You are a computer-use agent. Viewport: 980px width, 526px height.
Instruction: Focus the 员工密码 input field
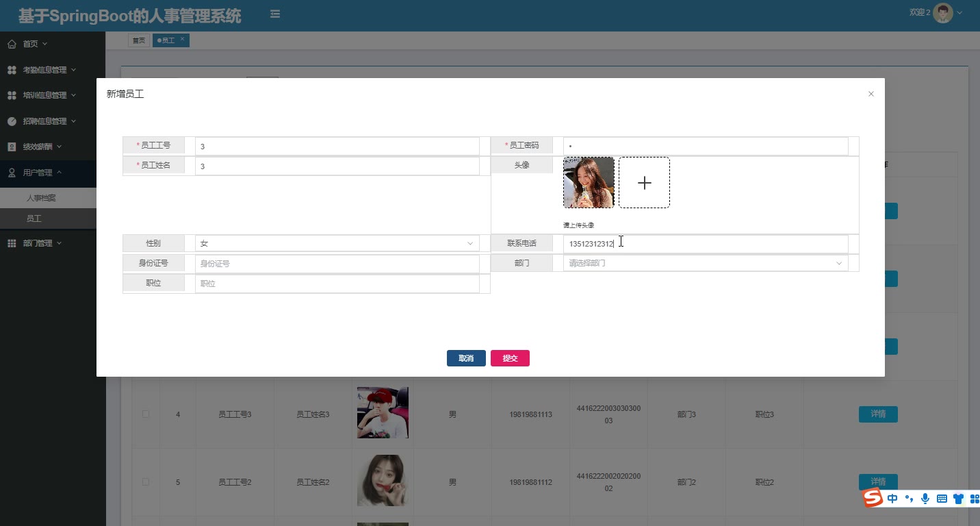coord(706,146)
